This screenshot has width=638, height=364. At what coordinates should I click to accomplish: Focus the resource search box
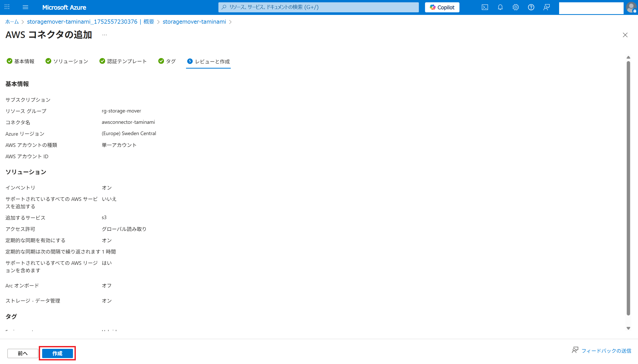click(x=318, y=7)
